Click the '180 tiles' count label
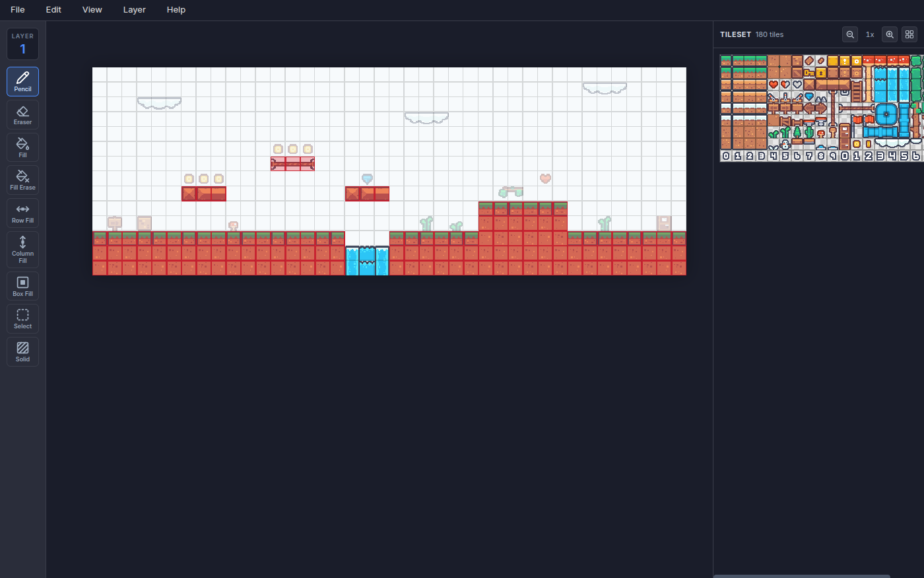The width and height of the screenshot is (924, 578). (770, 34)
